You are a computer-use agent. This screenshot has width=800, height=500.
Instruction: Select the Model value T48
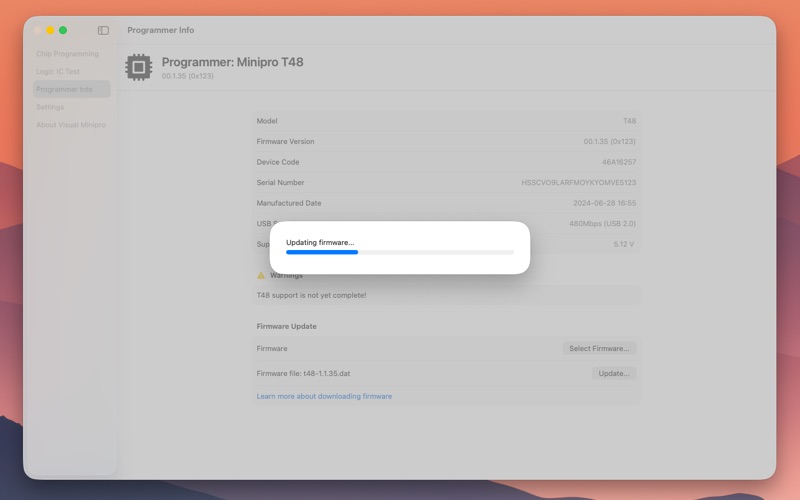point(630,121)
